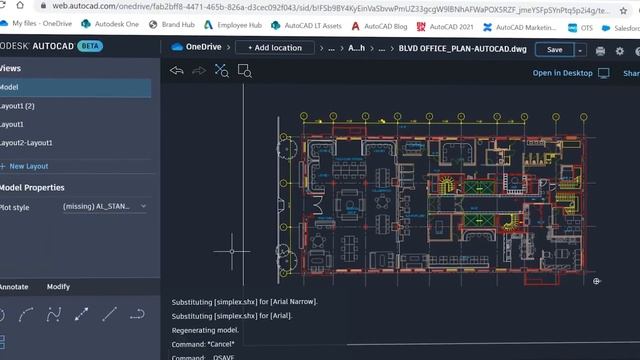The width and height of the screenshot is (640, 360).
Task: Open the Employee Hub bookmark
Action: pyautogui.click(x=233, y=25)
